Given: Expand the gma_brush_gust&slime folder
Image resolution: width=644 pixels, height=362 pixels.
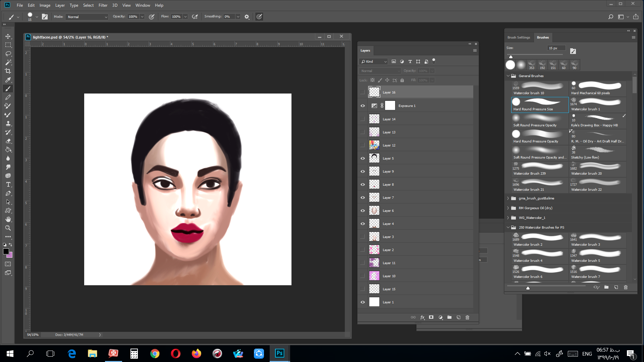Looking at the screenshot, I should [508, 198].
